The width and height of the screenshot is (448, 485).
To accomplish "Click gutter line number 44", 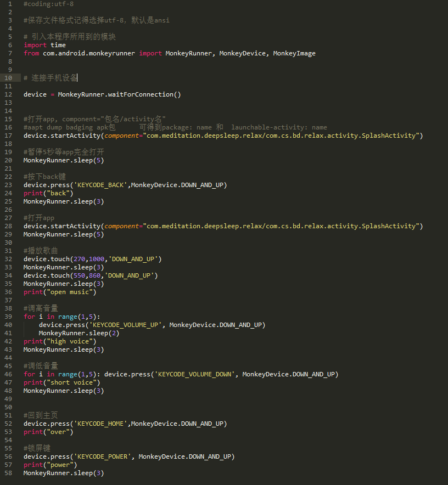I will [8, 358].
